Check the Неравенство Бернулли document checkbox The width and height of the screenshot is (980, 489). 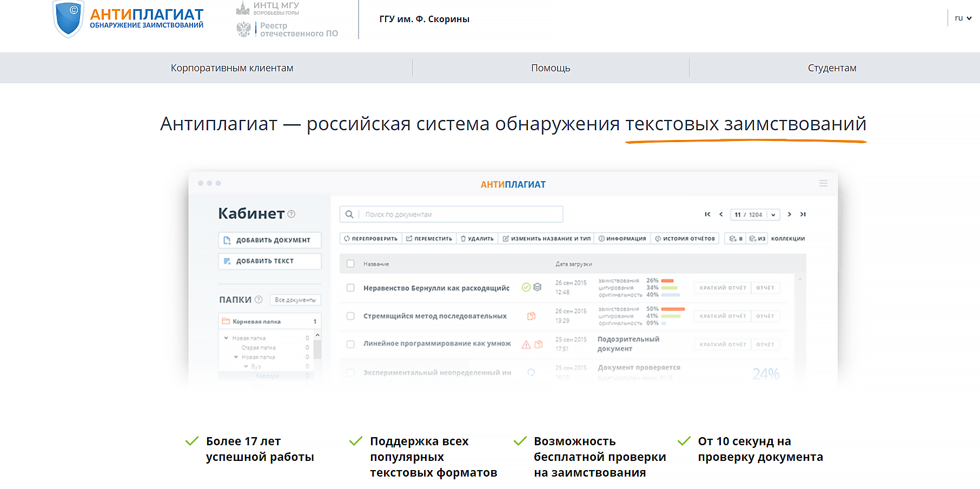tap(350, 288)
